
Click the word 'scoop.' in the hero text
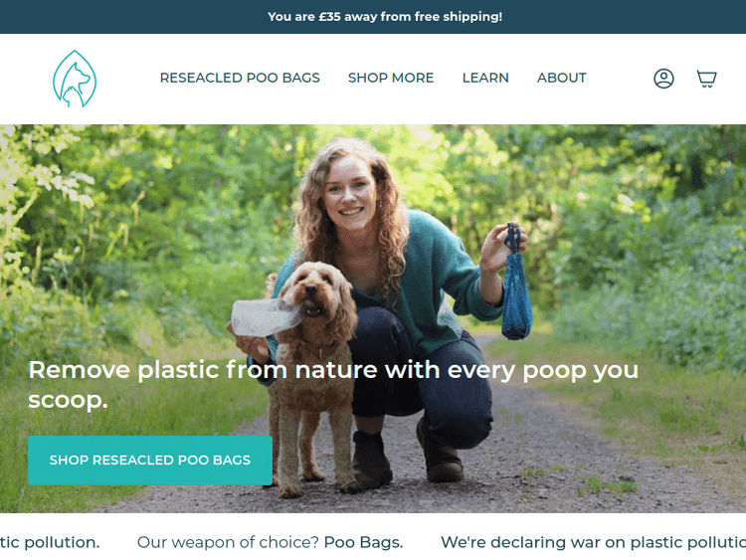(x=68, y=400)
